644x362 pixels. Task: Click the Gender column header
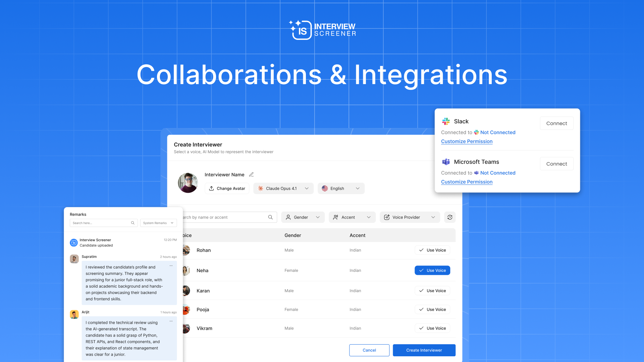pyautogui.click(x=292, y=235)
